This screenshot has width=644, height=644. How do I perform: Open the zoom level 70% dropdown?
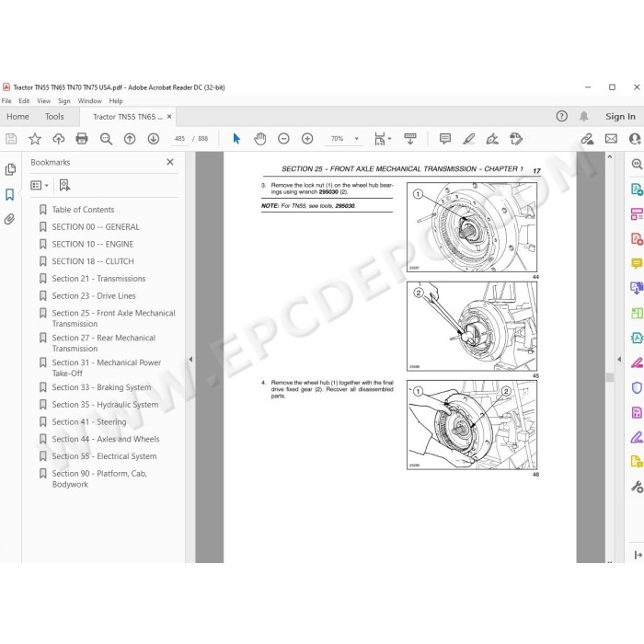[x=357, y=139]
